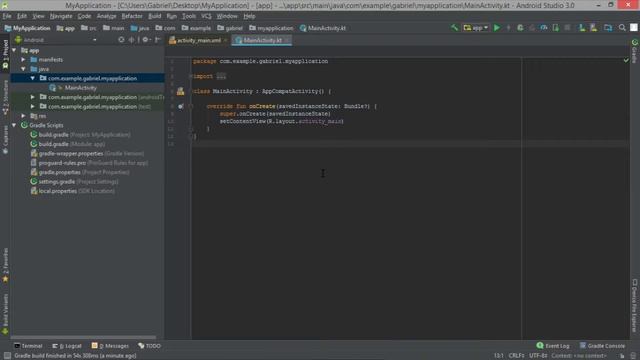The width and height of the screenshot is (640, 360).
Task: Expand the (test) package node
Action: tap(33, 107)
